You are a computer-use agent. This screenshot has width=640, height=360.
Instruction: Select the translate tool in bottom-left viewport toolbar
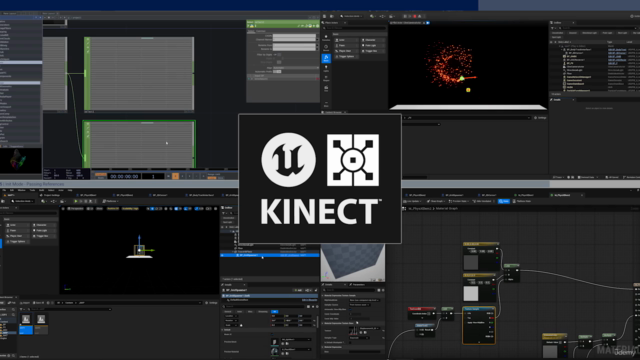(152, 209)
